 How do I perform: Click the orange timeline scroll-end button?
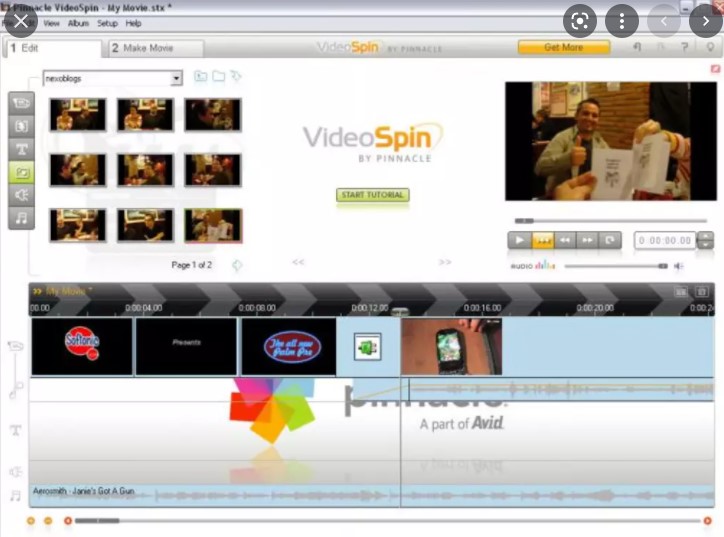[707, 521]
